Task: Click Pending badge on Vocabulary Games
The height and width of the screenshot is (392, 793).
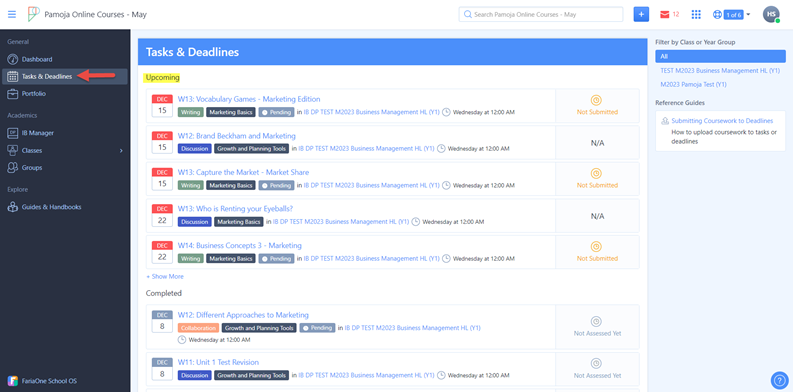Action: coord(276,112)
